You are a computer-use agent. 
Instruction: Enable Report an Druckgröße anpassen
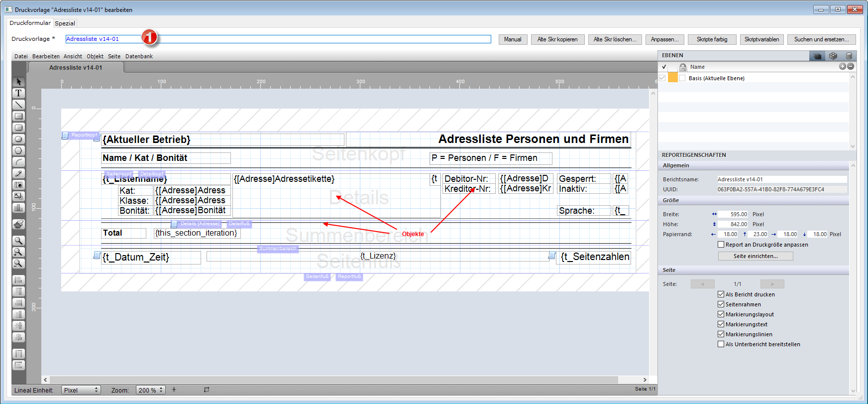(x=721, y=245)
